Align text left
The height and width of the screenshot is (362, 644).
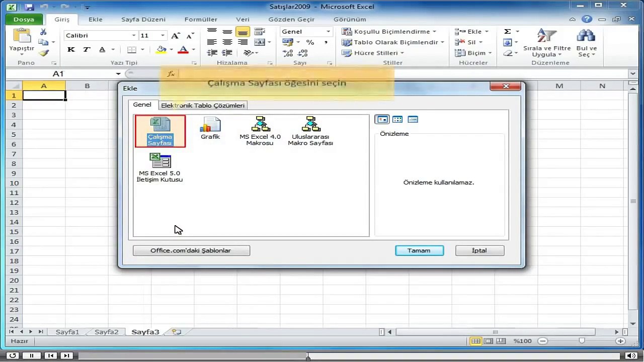click(x=212, y=42)
